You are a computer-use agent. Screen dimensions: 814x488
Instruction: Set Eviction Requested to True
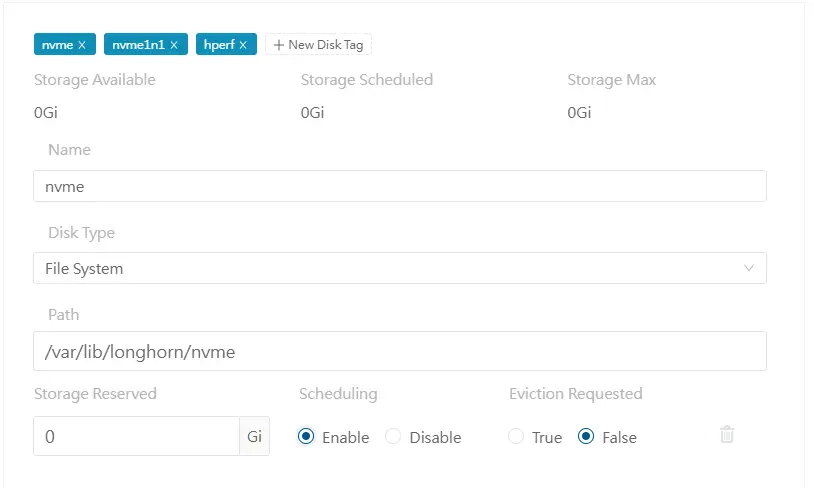coord(517,437)
